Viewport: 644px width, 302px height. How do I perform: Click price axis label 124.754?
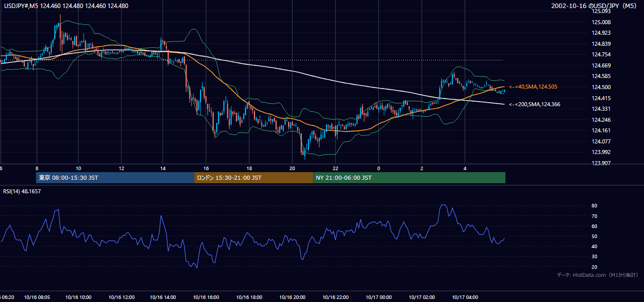tap(602, 54)
